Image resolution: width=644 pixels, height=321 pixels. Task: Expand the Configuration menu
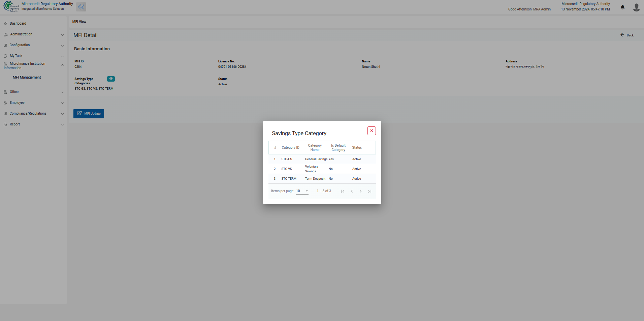[x=33, y=45]
